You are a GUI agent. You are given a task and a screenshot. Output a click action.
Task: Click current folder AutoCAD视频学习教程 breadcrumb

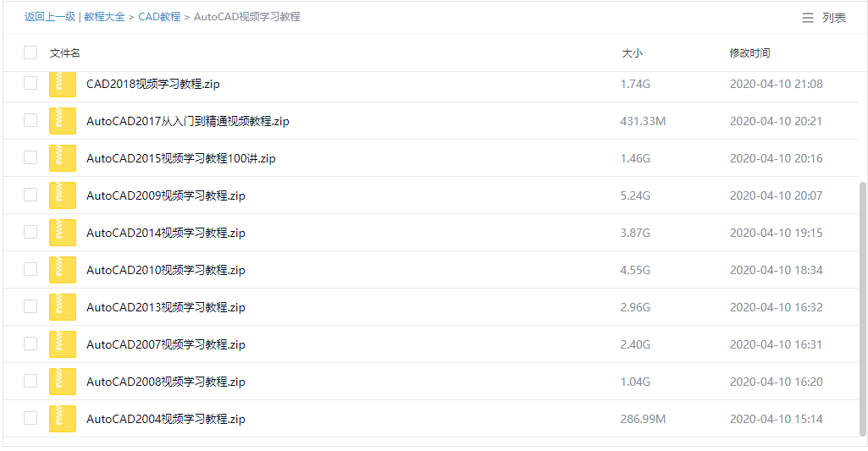tap(247, 17)
